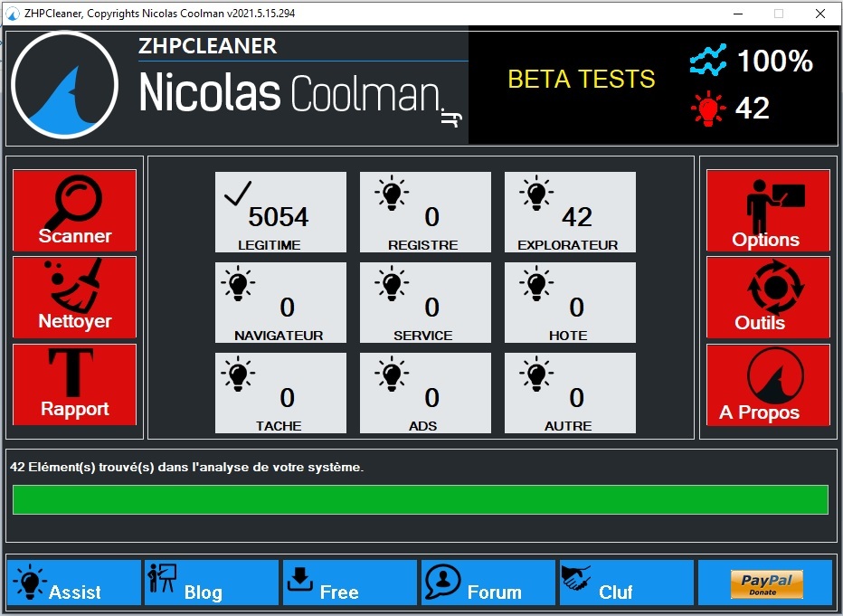The image size is (843, 616).
Task: Select the HOTE results tile
Action: coord(570,302)
